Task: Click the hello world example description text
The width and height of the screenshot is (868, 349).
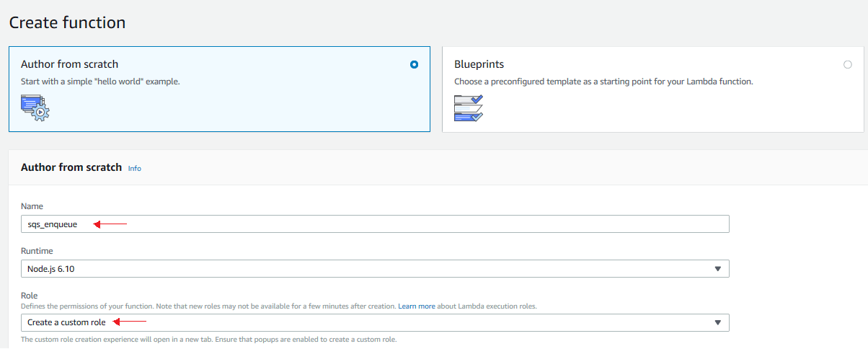Action: tap(100, 81)
